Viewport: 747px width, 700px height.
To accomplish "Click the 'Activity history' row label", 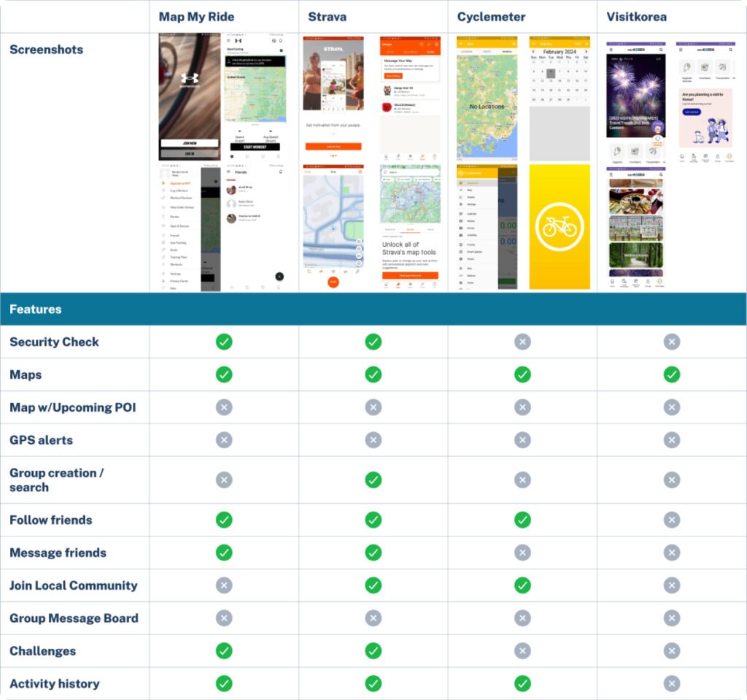I will [55, 683].
